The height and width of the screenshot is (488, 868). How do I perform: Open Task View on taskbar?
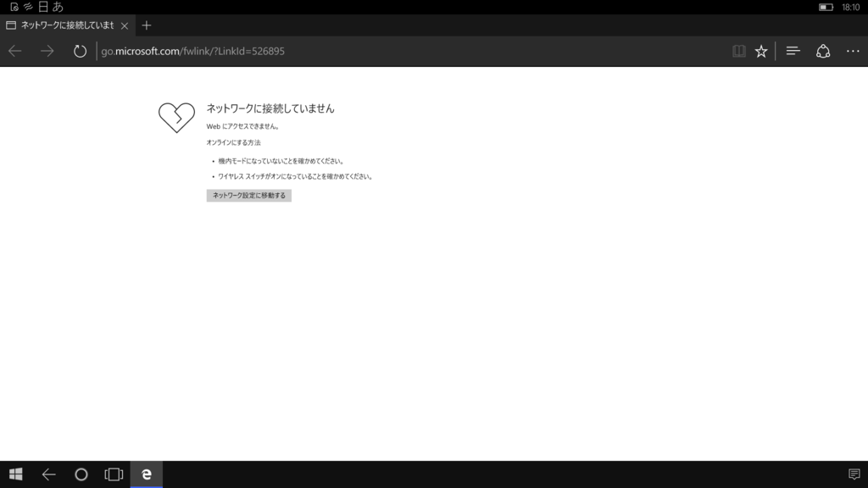click(x=114, y=474)
